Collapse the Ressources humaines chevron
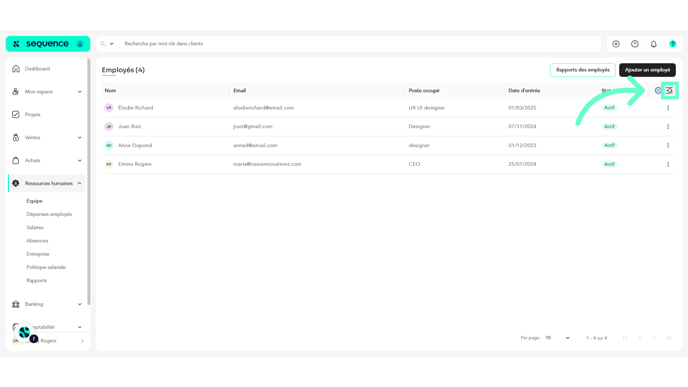688x387 pixels. coord(79,183)
